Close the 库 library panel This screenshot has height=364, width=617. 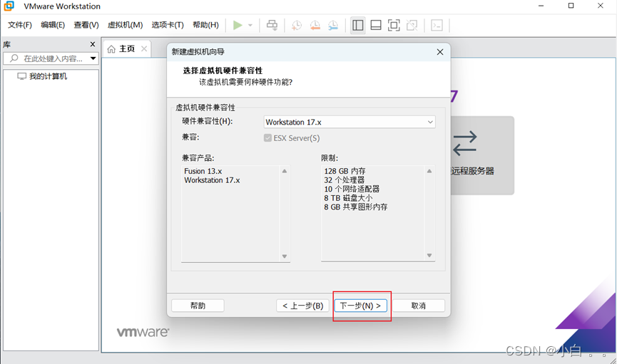[93, 44]
